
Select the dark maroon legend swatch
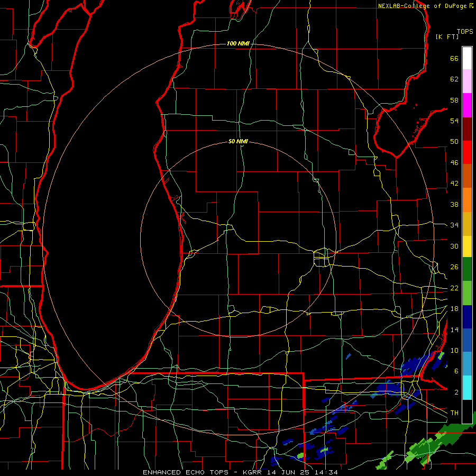(467, 129)
